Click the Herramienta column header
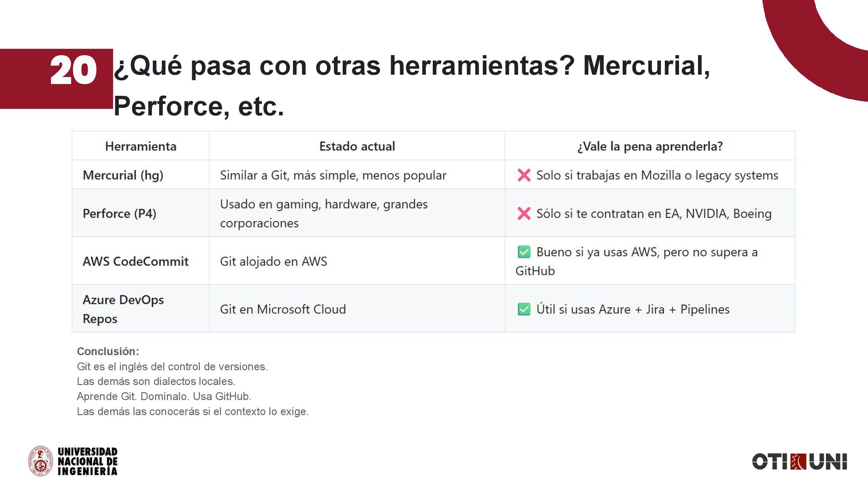 [x=141, y=146]
